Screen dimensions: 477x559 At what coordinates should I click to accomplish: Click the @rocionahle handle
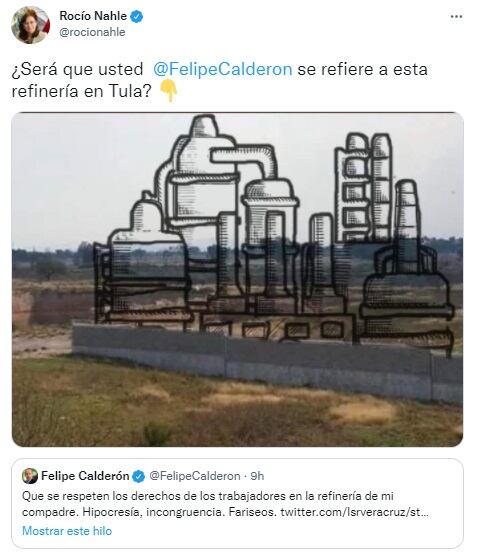(x=92, y=32)
